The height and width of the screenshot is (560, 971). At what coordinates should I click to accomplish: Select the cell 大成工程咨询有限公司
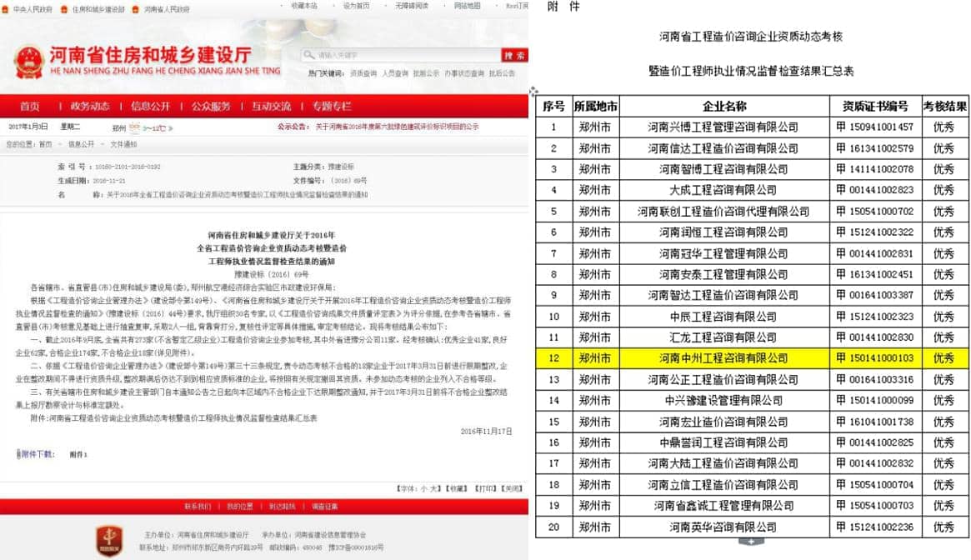724,190
